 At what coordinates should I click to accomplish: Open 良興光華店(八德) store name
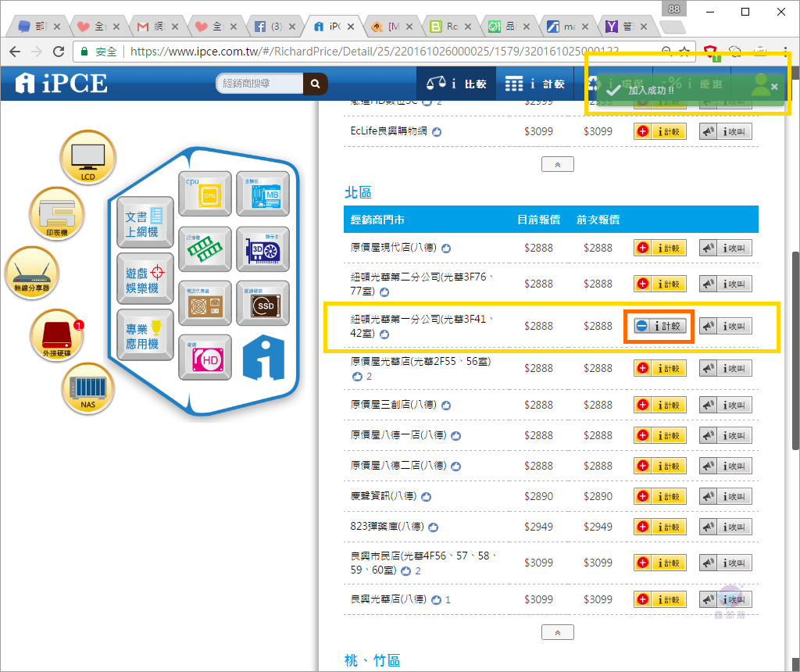[x=388, y=599]
